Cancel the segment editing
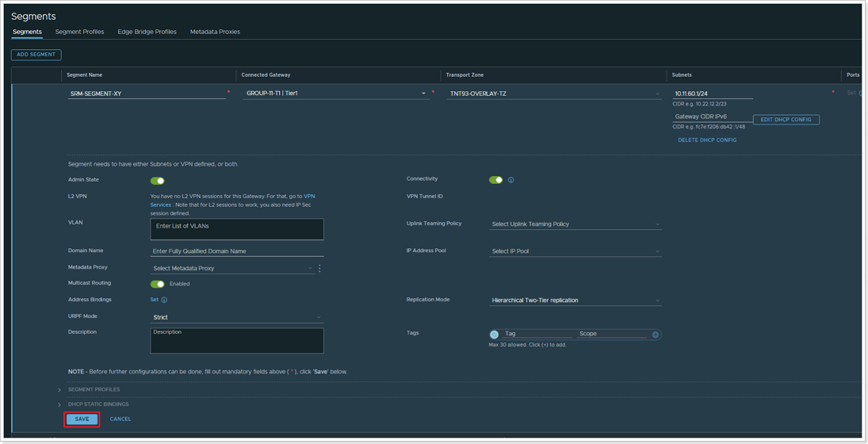868x444 pixels. (x=120, y=419)
